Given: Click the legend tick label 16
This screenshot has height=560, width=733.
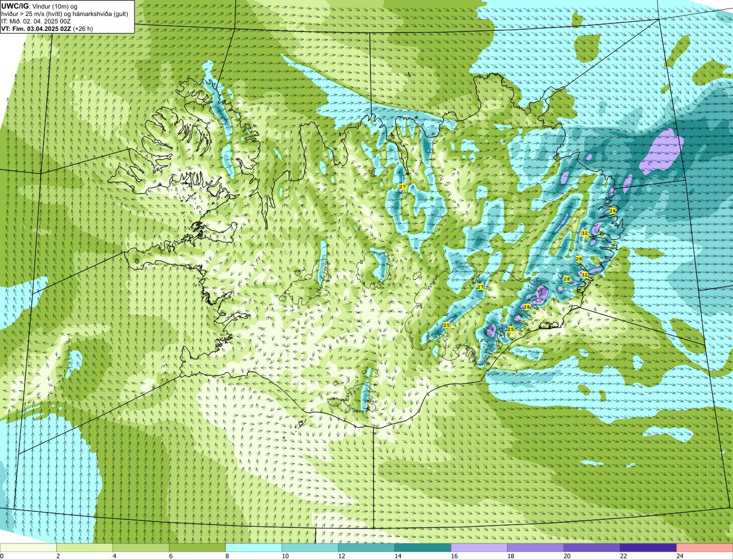Looking at the screenshot, I should [x=454, y=556].
